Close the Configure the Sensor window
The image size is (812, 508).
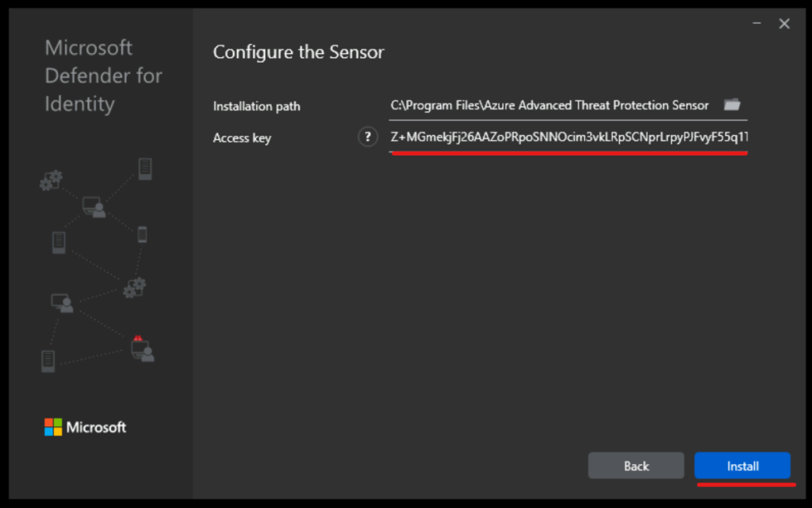784,23
